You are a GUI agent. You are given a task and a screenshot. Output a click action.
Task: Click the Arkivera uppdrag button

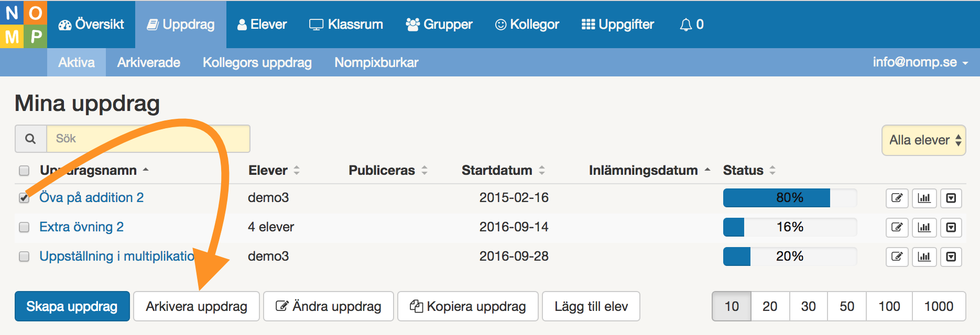click(x=197, y=306)
